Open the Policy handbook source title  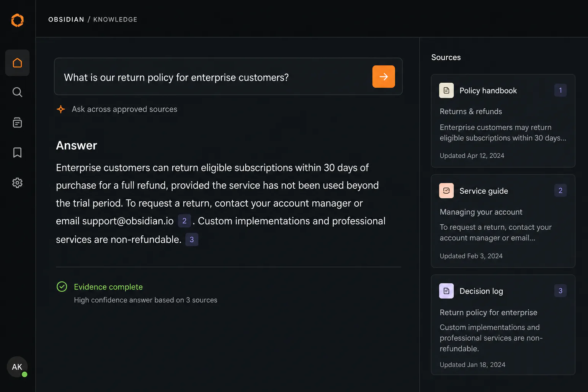coord(488,91)
